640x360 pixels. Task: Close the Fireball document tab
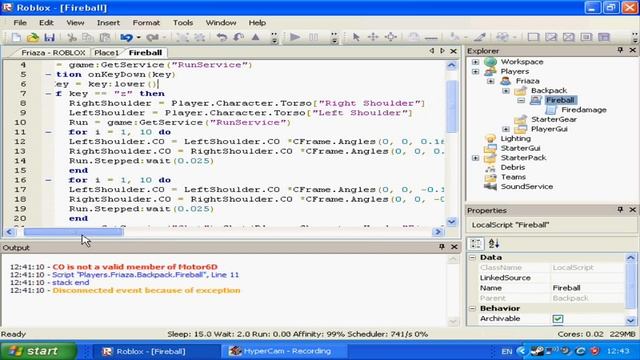click(453, 51)
